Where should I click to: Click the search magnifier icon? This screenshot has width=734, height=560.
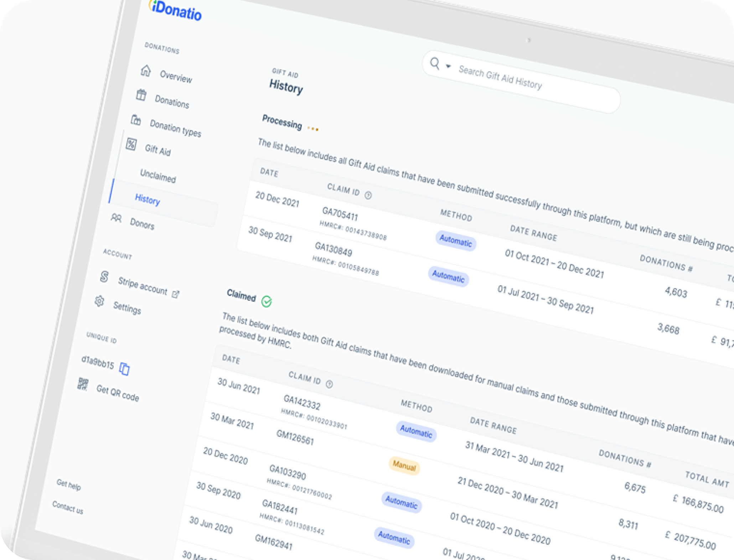[435, 63]
